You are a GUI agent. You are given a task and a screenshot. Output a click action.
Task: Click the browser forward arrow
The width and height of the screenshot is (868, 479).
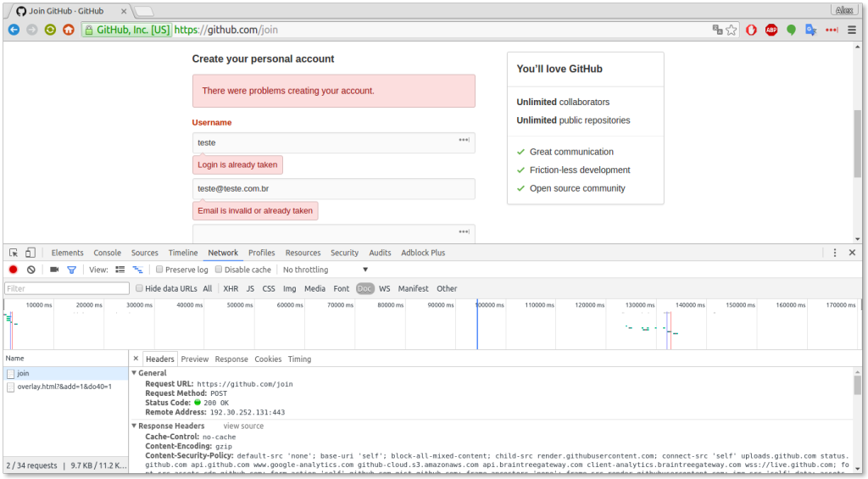coord(32,30)
